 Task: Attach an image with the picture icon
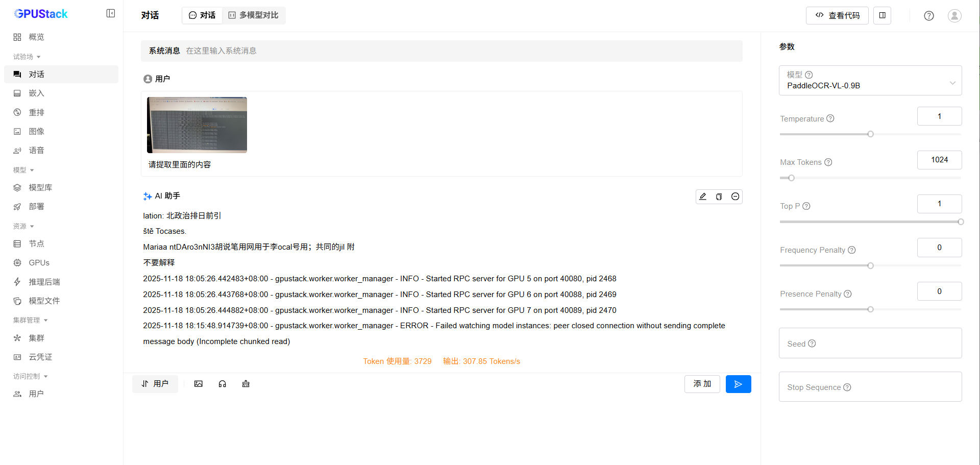199,384
